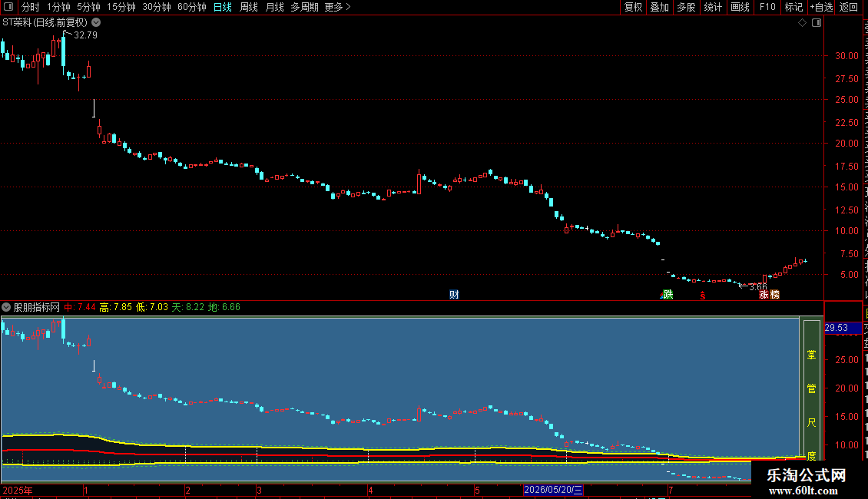The image size is (868, 499).
Task: Click the 地: 6.66 indicator value
Action: [224, 307]
